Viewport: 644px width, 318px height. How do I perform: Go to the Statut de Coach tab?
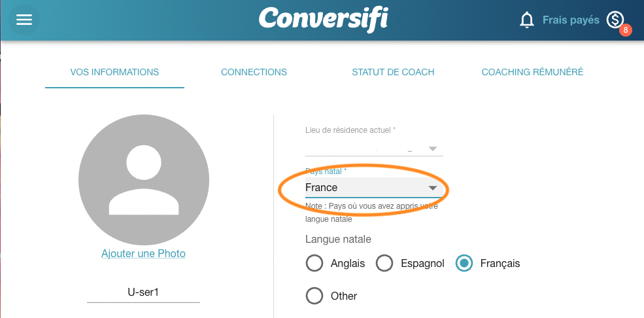(x=393, y=72)
